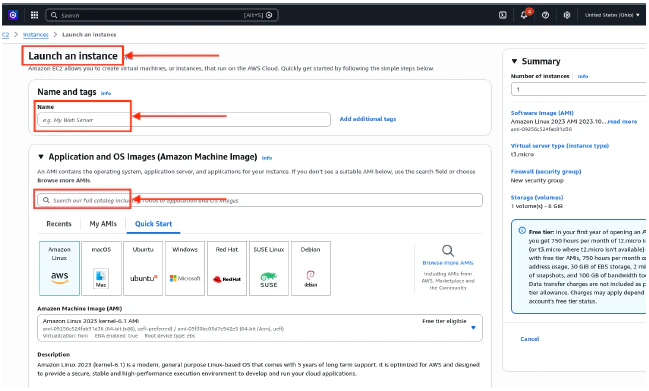
Task: Select the Red Hat AMI tile
Action: (x=227, y=269)
